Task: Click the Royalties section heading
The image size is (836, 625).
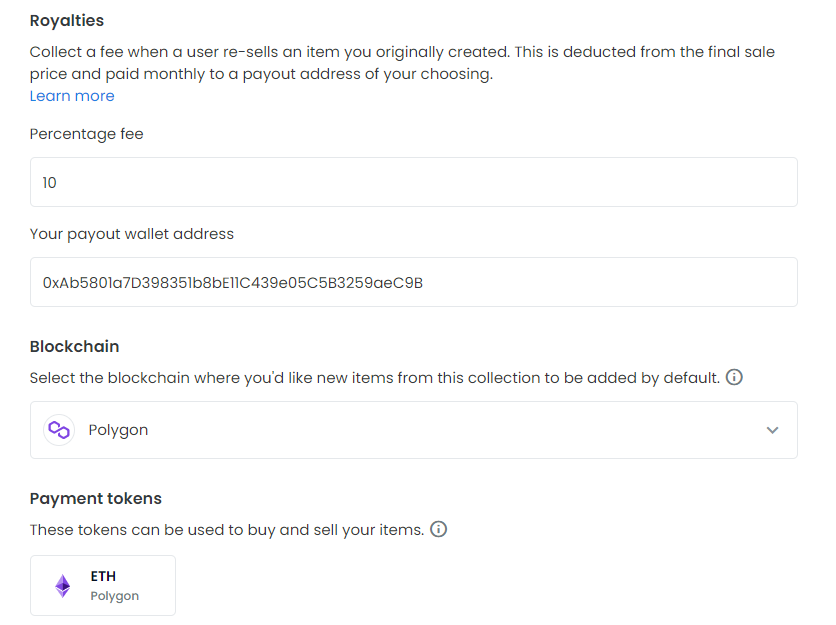Action: point(67,20)
